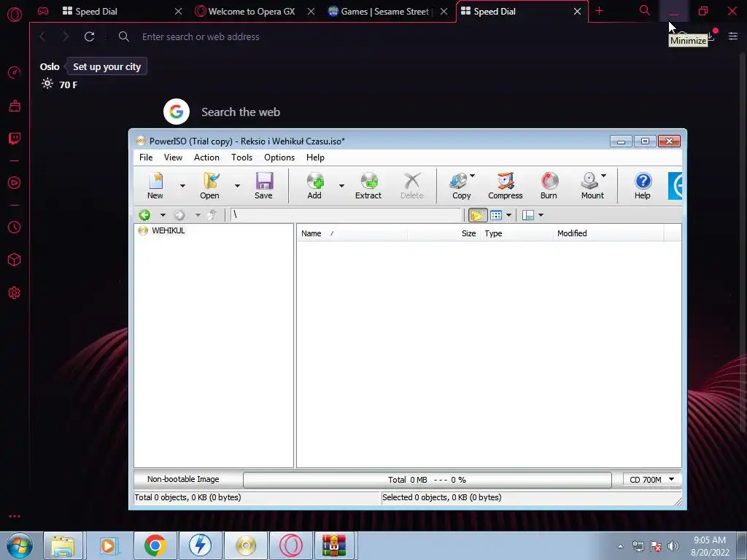Click the layout pane icon
Image resolution: width=747 pixels, height=560 pixels.
click(x=528, y=215)
